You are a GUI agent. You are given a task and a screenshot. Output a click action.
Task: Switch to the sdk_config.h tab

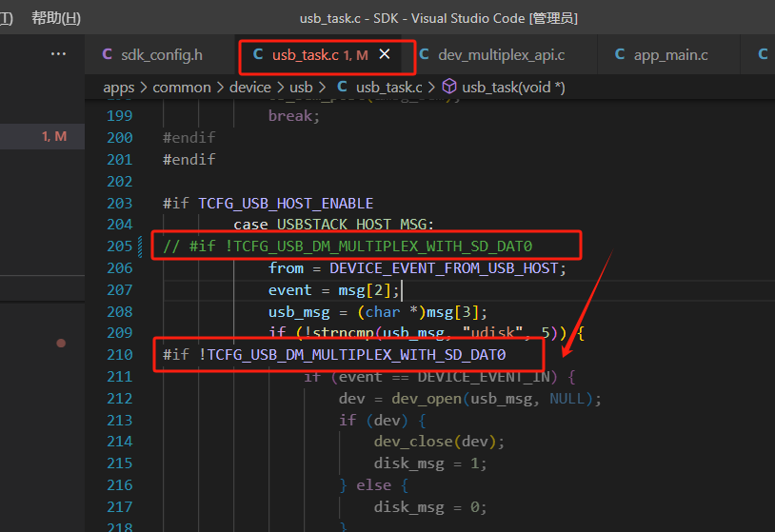pos(162,55)
